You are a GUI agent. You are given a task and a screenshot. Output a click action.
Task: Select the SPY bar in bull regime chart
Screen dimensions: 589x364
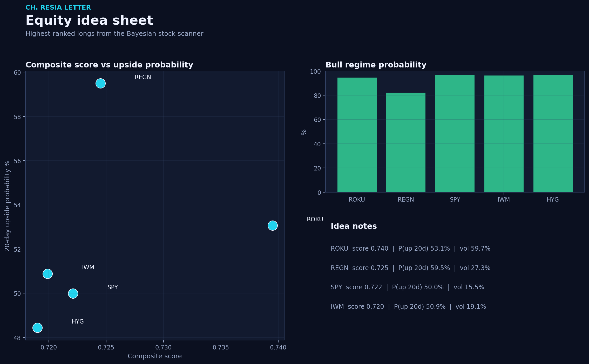point(455,134)
